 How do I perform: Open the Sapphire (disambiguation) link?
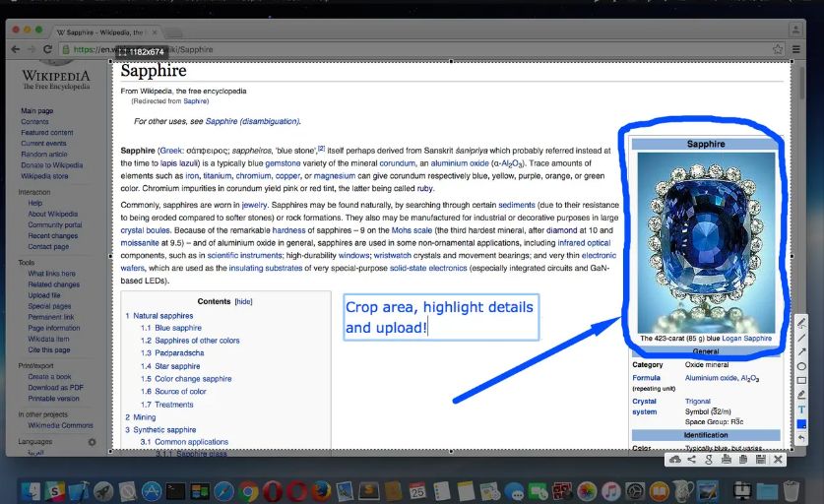click(x=252, y=121)
